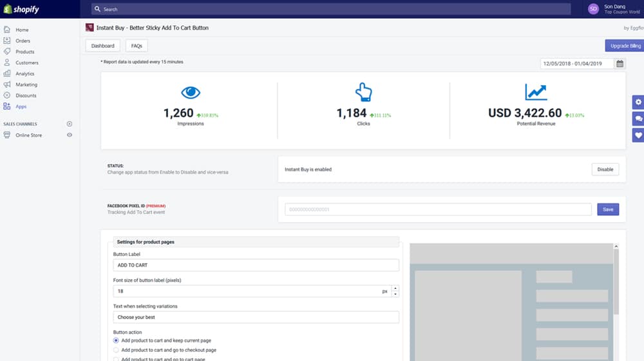Click the Disable button

[605, 169]
